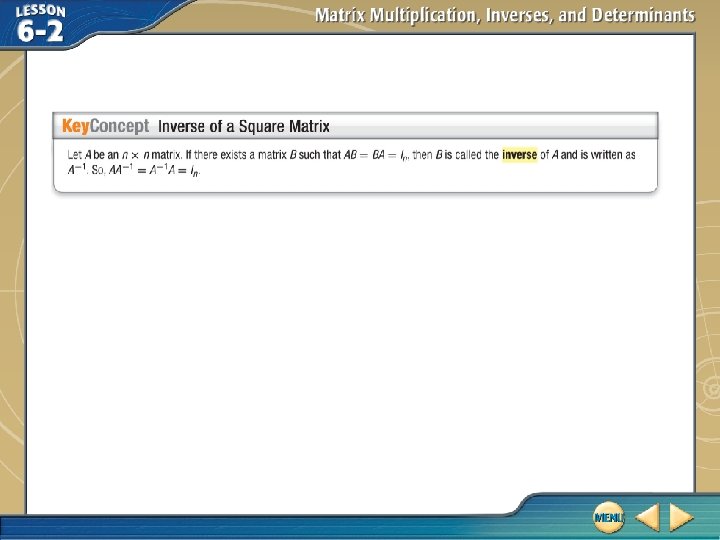Click the slide title "Matrix Multiplication, Inverses, and Determinants"
The height and width of the screenshot is (540, 720).
pos(505,16)
